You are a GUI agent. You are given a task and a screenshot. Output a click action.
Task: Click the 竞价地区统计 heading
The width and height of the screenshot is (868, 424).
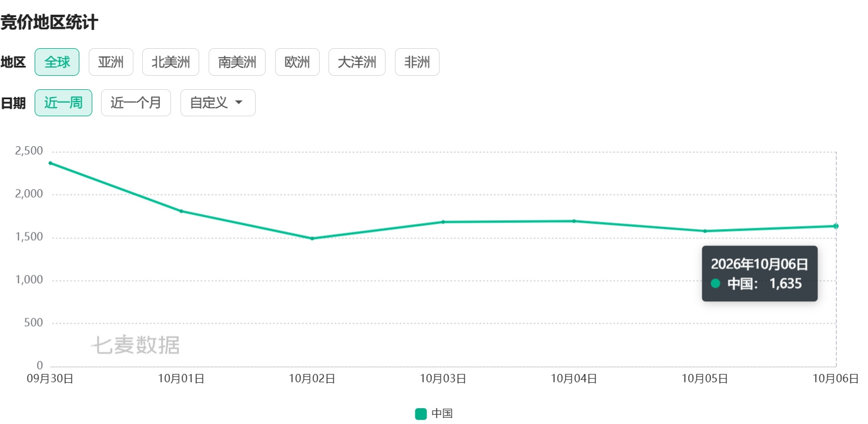pos(49,23)
